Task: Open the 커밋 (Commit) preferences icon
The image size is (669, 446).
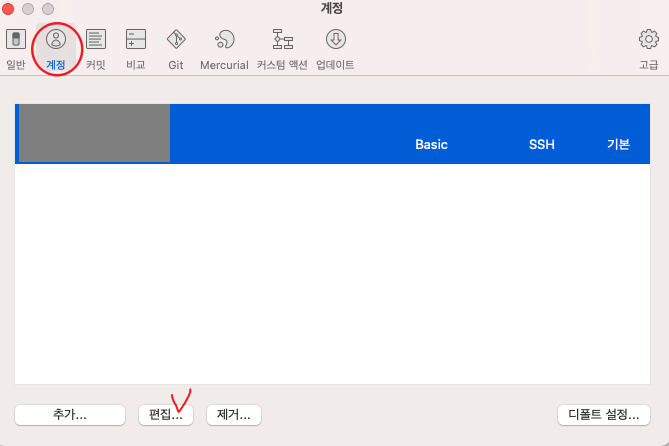Action: (x=96, y=39)
